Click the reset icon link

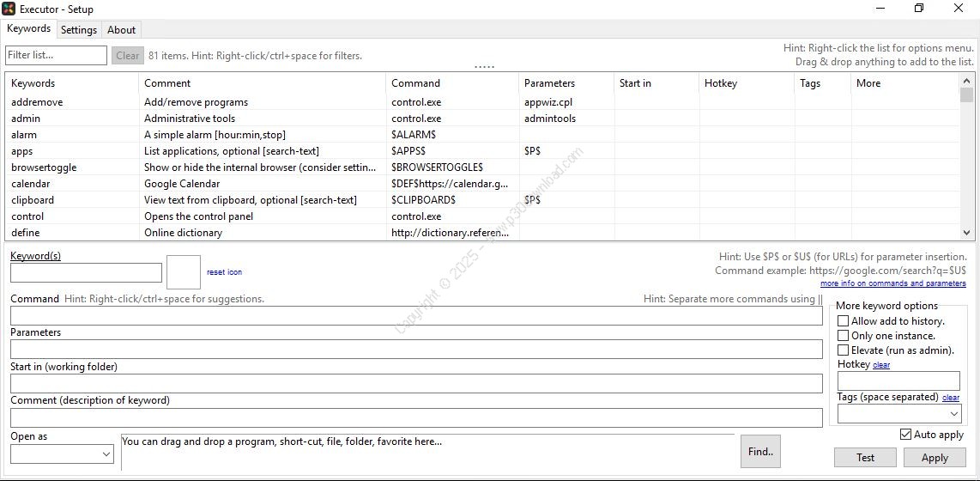coord(224,272)
